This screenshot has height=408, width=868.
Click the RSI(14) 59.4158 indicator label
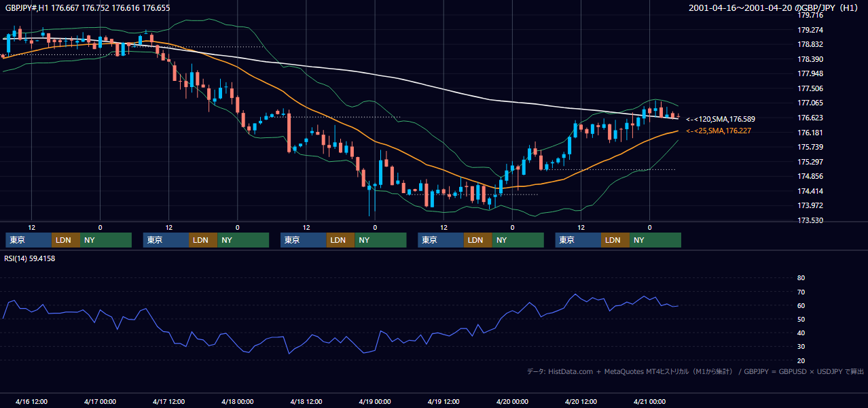coord(30,258)
